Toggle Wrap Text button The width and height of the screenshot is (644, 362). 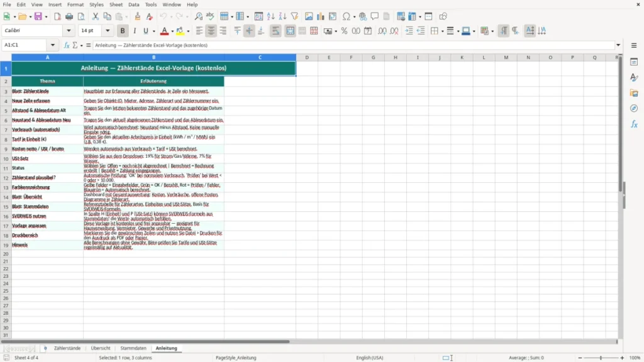coord(275,31)
